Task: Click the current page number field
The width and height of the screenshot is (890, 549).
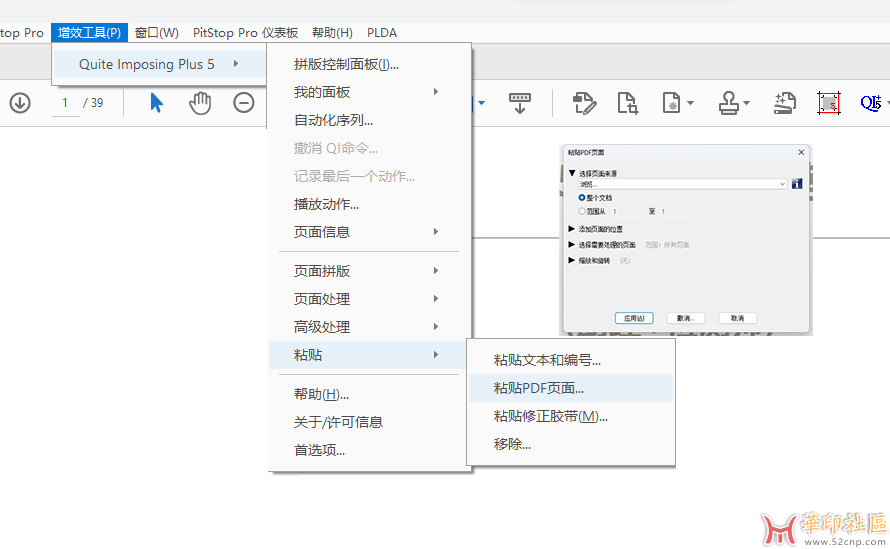Action: click(x=65, y=103)
